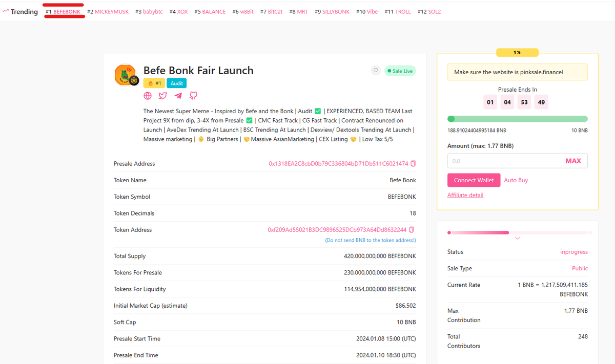Viewport: 615px width, 364px height.
Task: Expand the chevron below the progress bar
Action: coord(517,238)
